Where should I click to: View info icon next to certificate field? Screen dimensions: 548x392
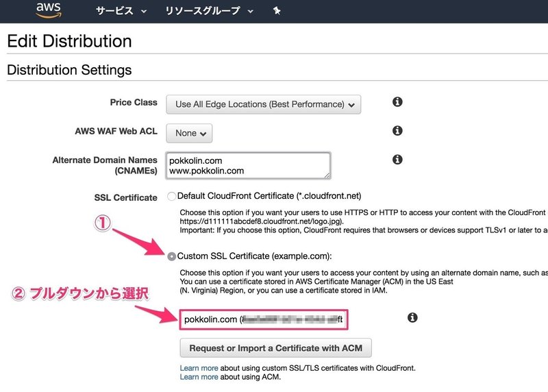[412, 318]
